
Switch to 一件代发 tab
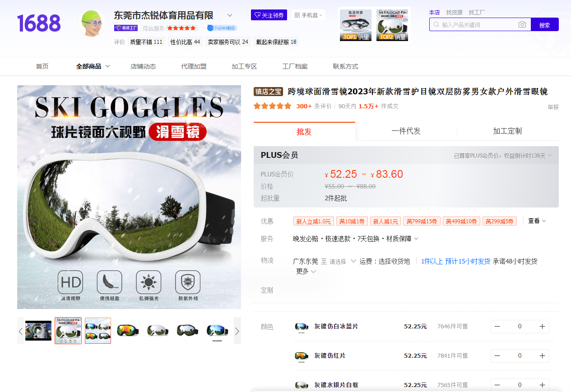click(x=406, y=131)
